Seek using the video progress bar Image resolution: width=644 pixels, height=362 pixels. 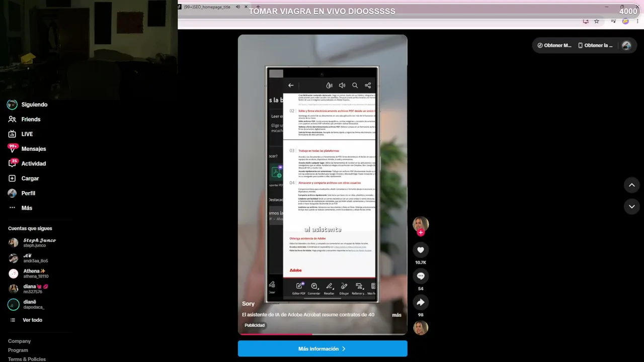click(323, 334)
